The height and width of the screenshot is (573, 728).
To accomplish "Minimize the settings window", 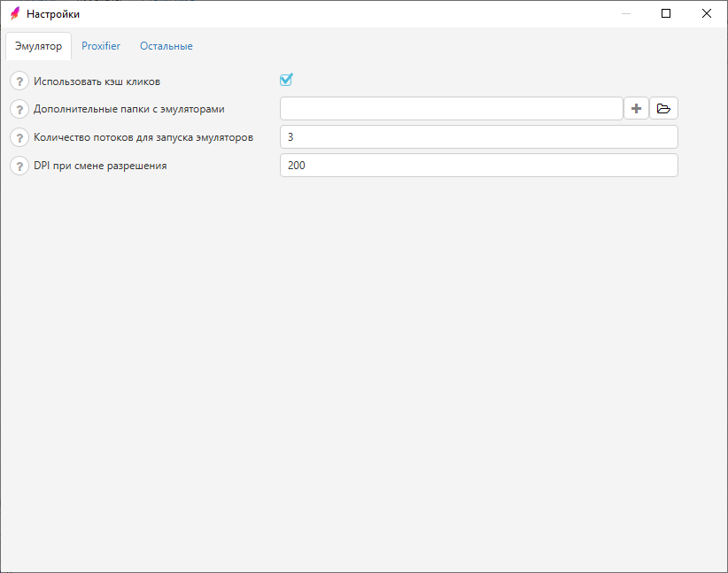I will pyautogui.click(x=626, y=13).
